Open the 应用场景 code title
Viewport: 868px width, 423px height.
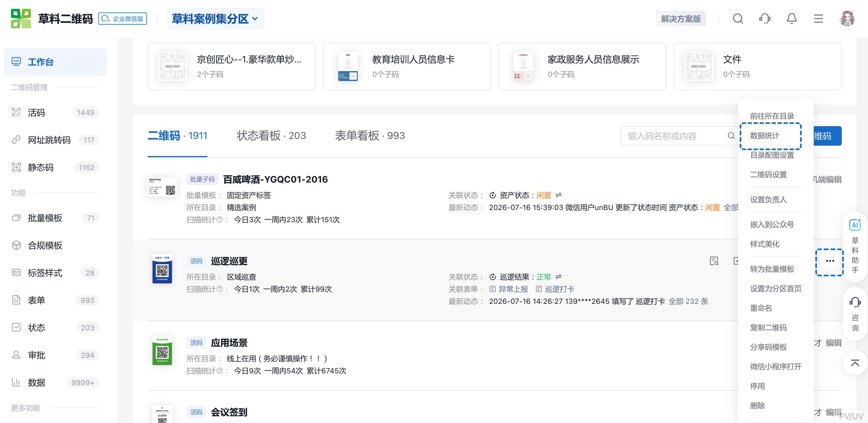(229, 343)
